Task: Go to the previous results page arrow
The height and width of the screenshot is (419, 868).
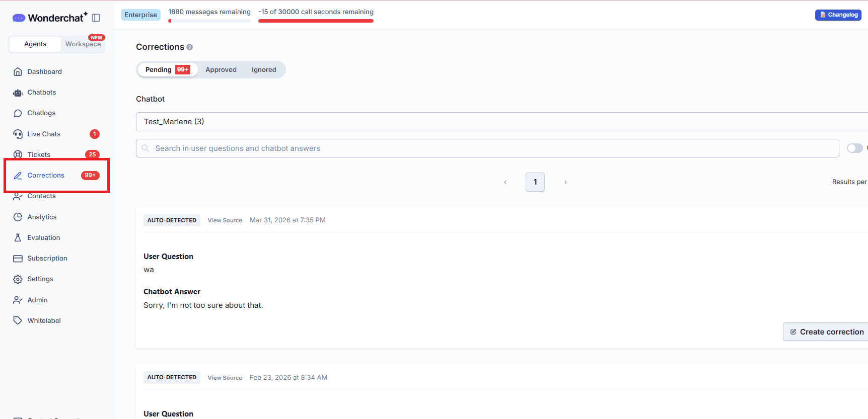Action: pyautogui.click(x=505, y=182)
